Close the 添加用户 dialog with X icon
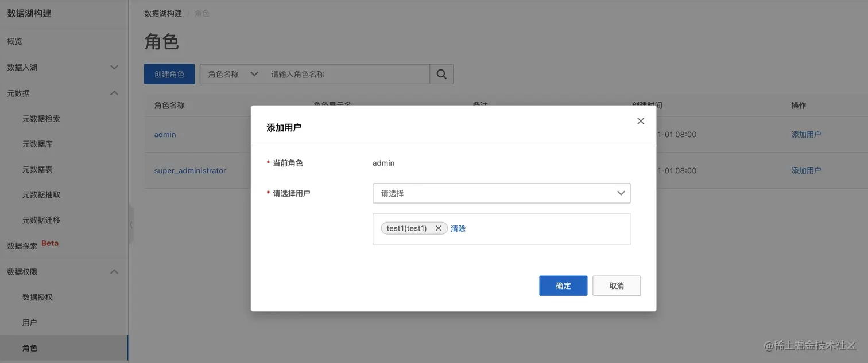The image size is (868, 363). tap(641, 121)
